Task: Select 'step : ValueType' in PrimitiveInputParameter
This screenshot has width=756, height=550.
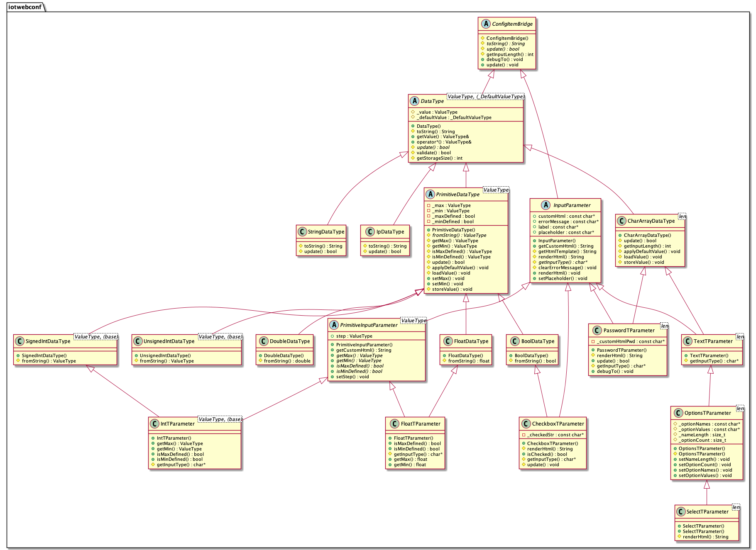Action: coord(354,336)
